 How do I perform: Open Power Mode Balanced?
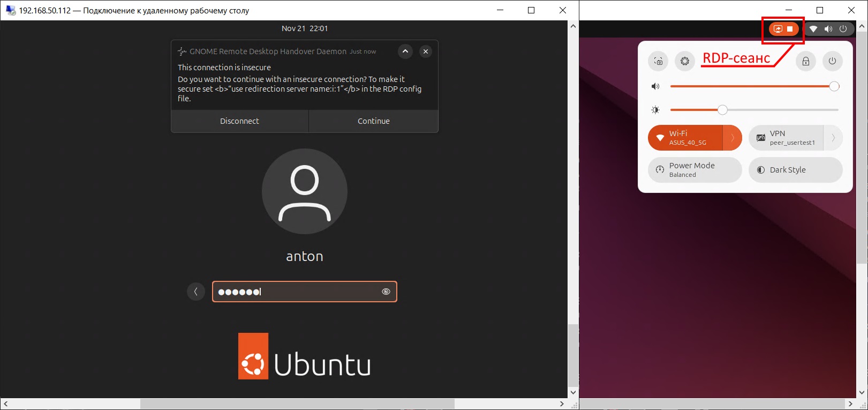pos(695,170)
